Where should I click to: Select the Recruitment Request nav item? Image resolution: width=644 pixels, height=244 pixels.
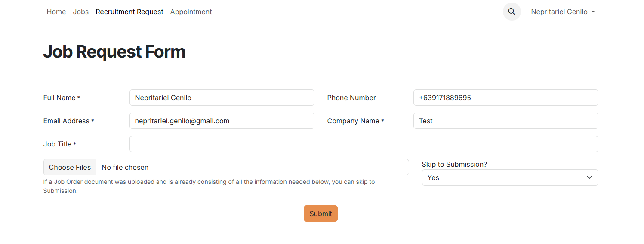pos(129,12)
